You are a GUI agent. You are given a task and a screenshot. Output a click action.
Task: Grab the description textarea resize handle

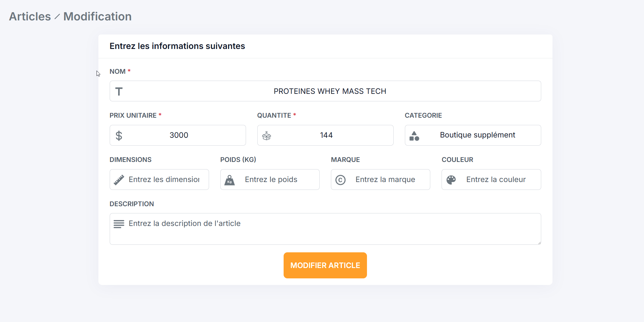pyautogui.click(x=539, y=243)
